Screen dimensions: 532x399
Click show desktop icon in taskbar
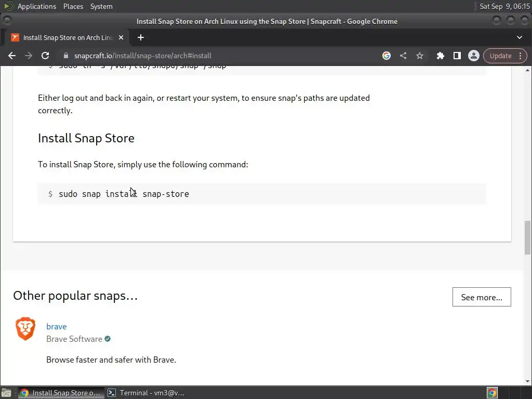click(6, 393)
